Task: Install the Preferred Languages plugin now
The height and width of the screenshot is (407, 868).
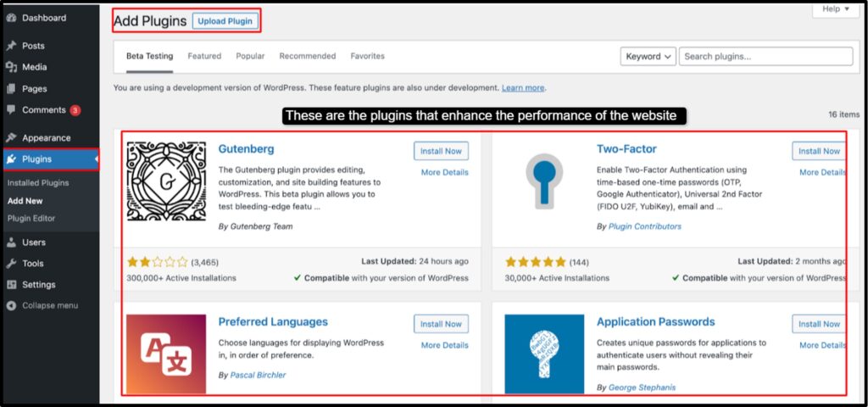Action: pyautogui.click(x=441, y=324)
